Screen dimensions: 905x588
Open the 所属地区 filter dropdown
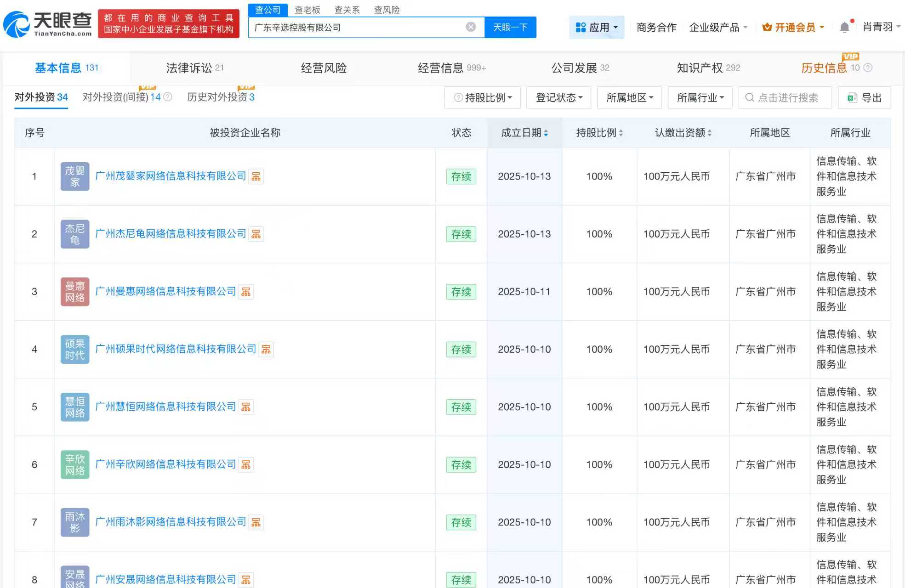click(629, 97)
